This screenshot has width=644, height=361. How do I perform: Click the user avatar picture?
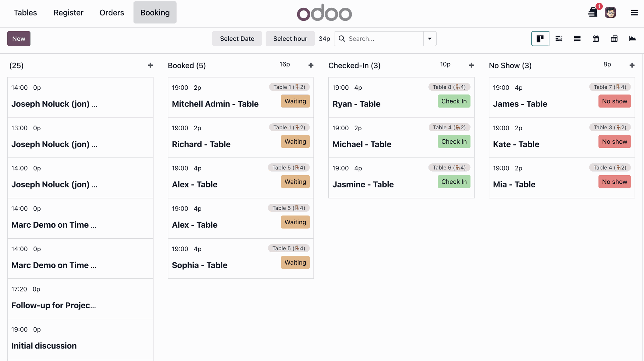point(610,12)
